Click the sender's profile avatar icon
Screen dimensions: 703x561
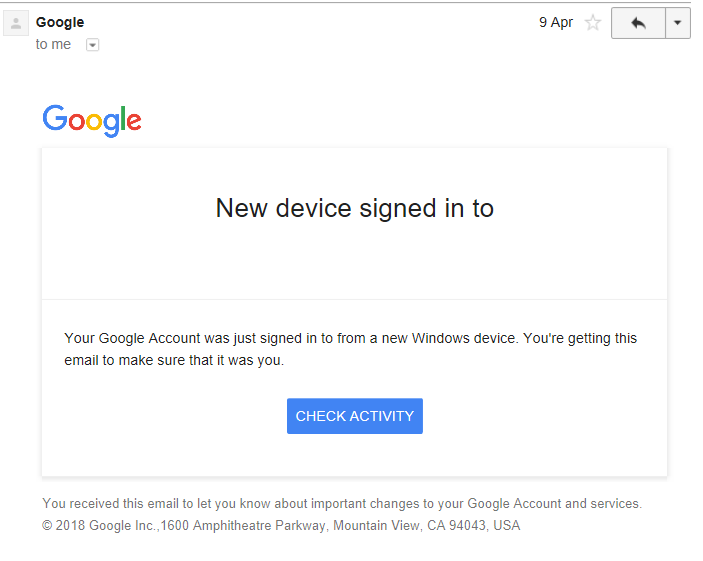[16, 23]
